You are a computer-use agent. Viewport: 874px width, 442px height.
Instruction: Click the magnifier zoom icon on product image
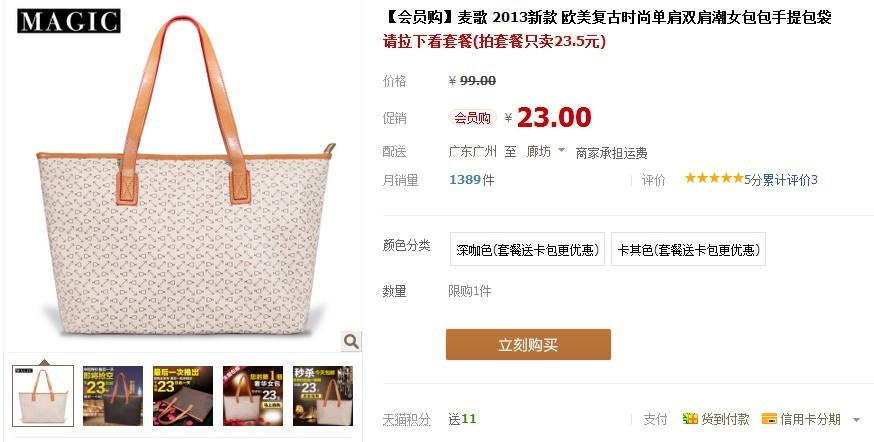(x=351, y=341)
